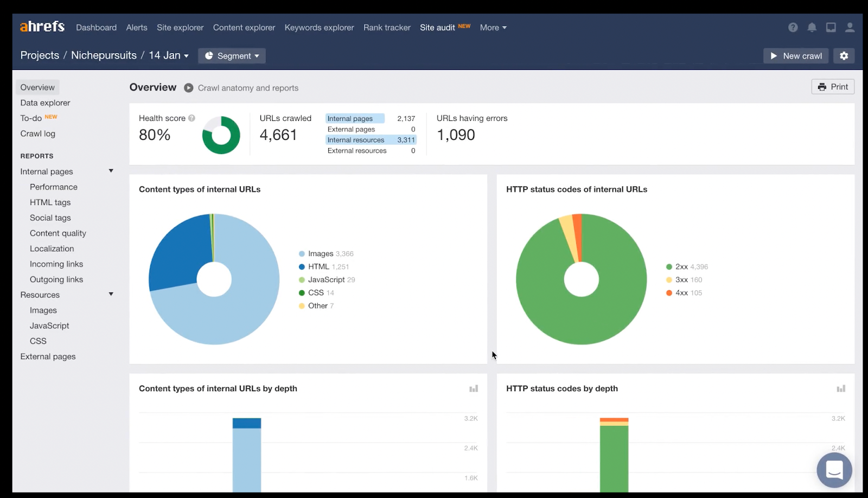868x498 pixels.
Task: Play the Crawl anatomy and reports video
Action: [x=188, y=88]
